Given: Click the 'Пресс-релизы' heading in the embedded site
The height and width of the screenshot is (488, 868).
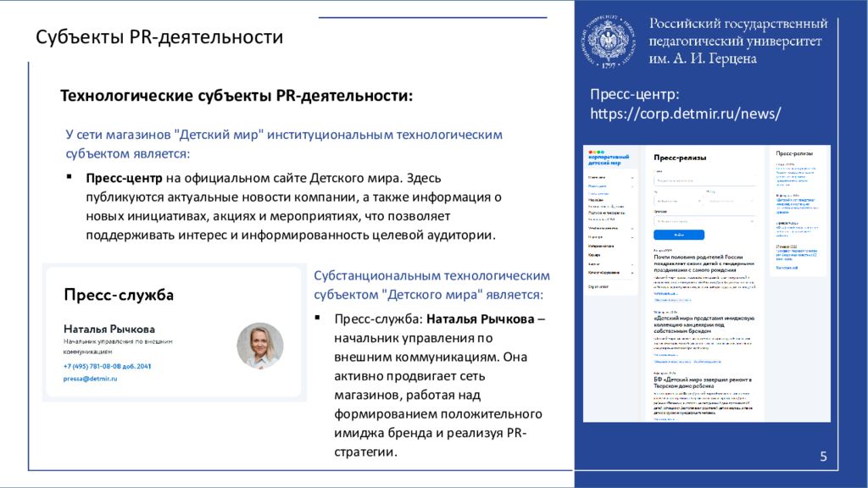Looking at the screenshot, I should point(680,158).
